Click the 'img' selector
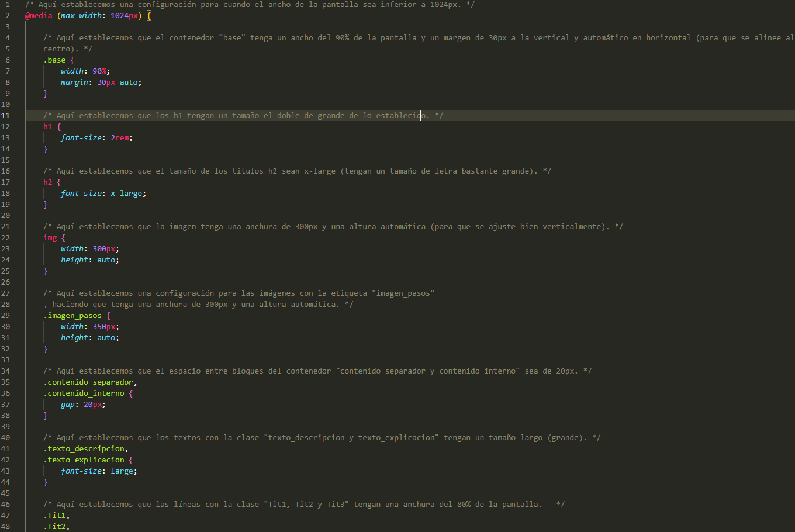 pyautogui.click(x=50, y=238)
